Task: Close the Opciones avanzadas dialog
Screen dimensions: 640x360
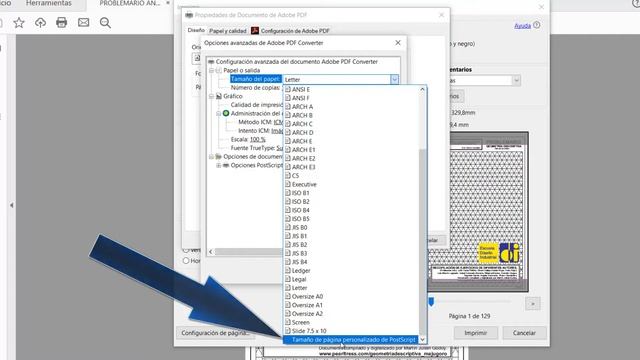Action: (x=398, y=42)
